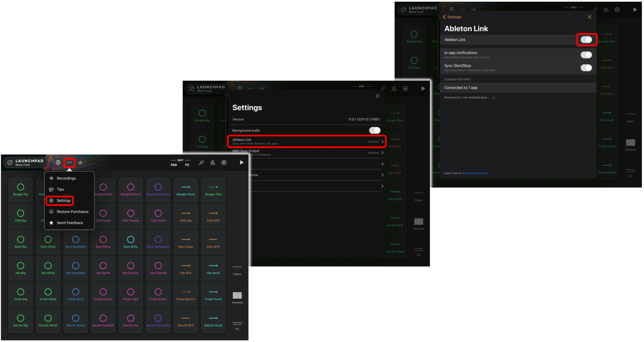Trigger the Chili Arp pad
Image resolution: width=644 pixels, height=342 pixels.
tap(186, 216)
